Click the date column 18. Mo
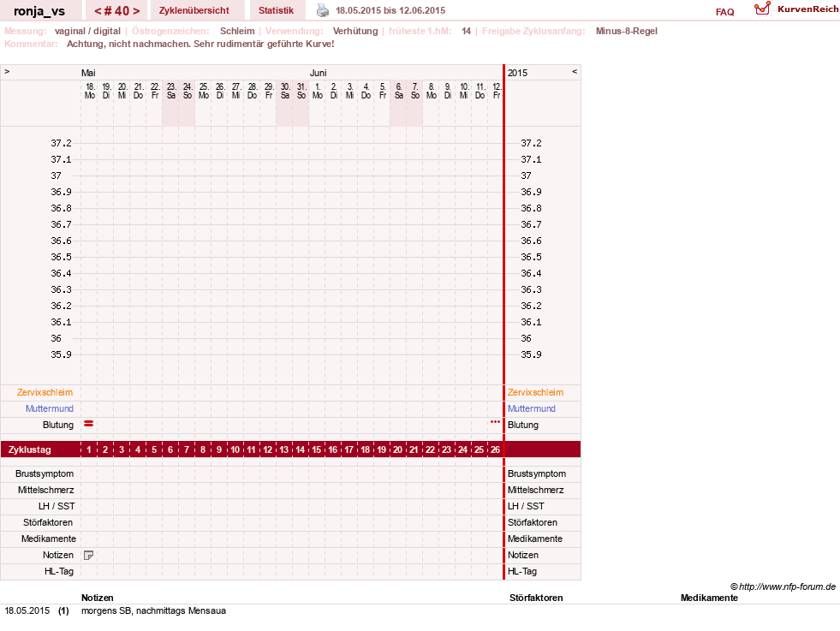Image resolution: width=840 pixels, height=631 pixels. coord(89,91)
